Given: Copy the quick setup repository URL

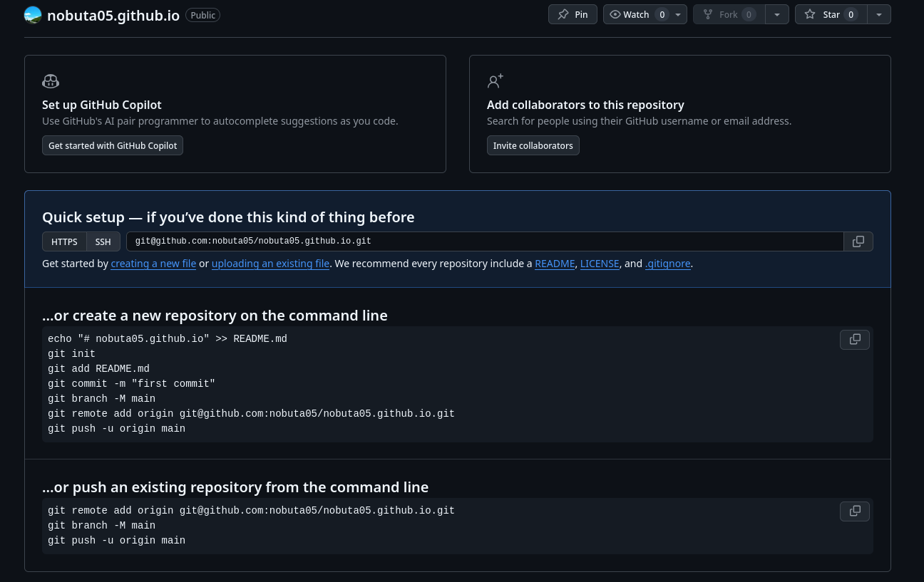Looking at the screenshot, I should [x=858, y=241].
